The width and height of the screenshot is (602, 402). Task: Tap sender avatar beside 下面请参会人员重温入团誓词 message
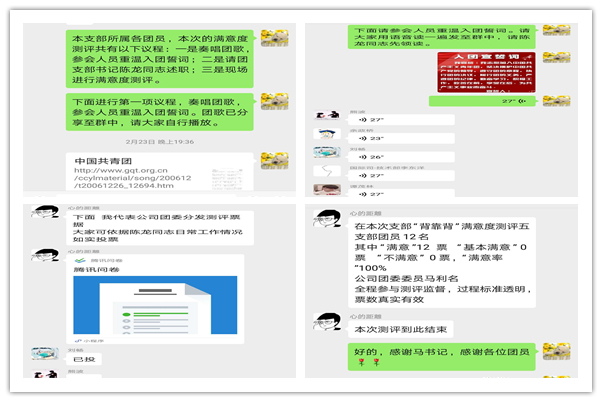pos(556,30)
